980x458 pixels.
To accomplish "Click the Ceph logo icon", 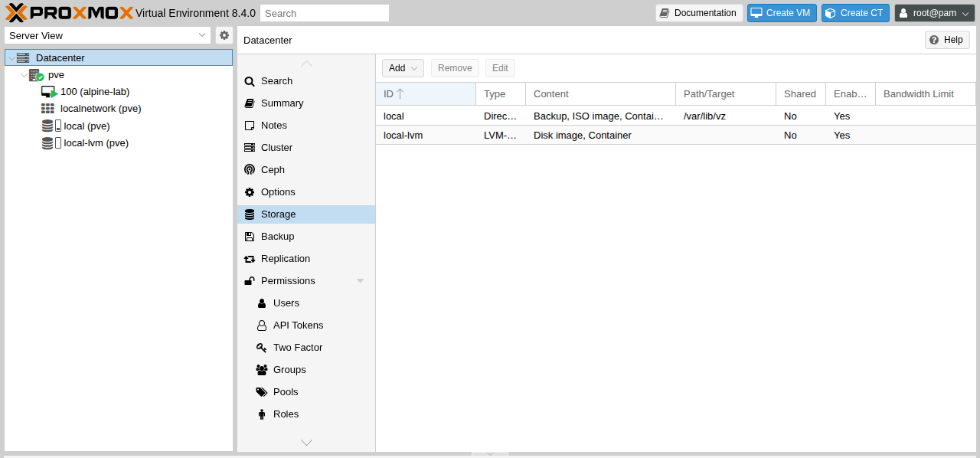I will click(249, 170).
